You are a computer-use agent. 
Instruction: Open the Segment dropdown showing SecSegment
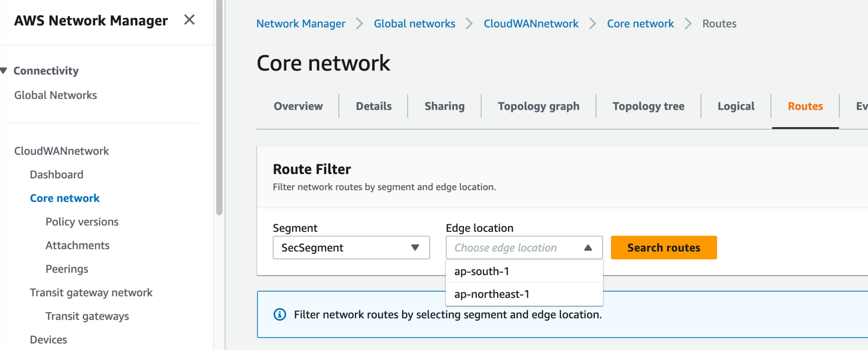(x=351, y=248)
